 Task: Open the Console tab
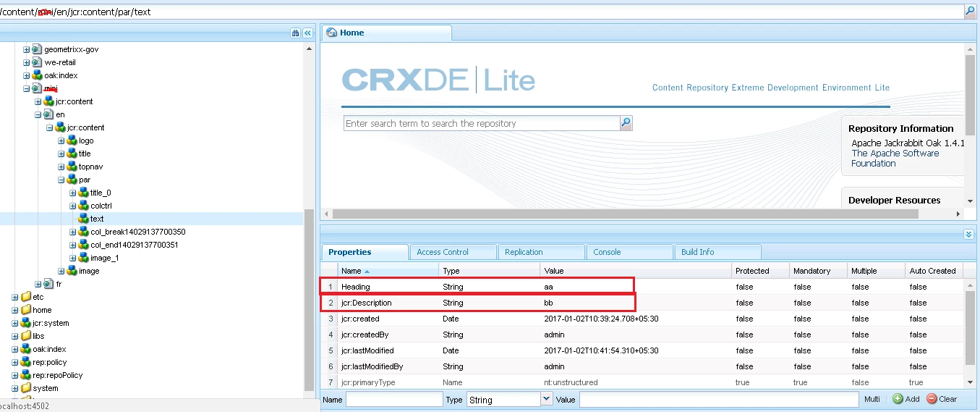tap(630, 252)
